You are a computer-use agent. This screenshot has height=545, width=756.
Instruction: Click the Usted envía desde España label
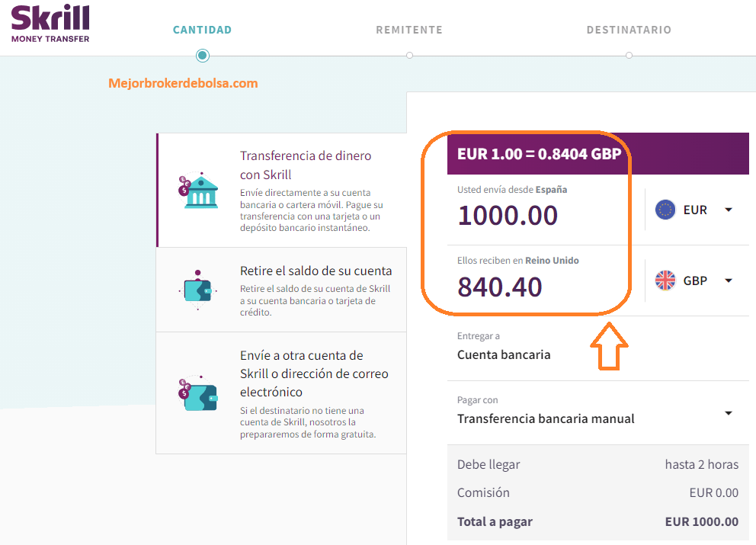[x=512, y=190]
